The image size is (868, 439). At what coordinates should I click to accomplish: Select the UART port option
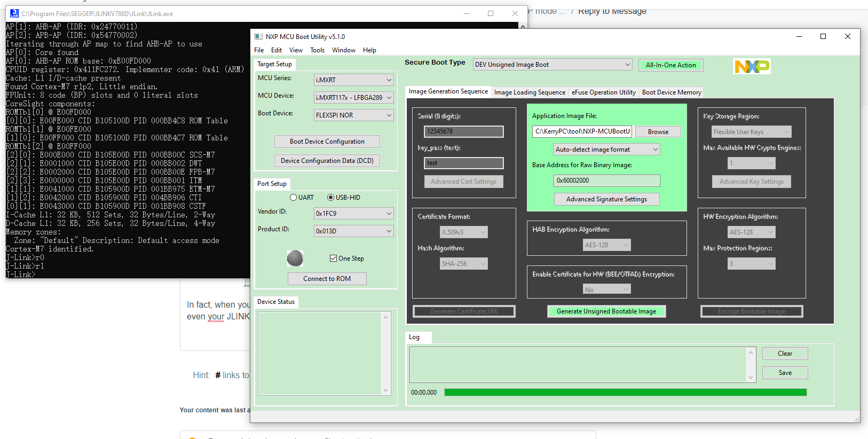(302, 198)
